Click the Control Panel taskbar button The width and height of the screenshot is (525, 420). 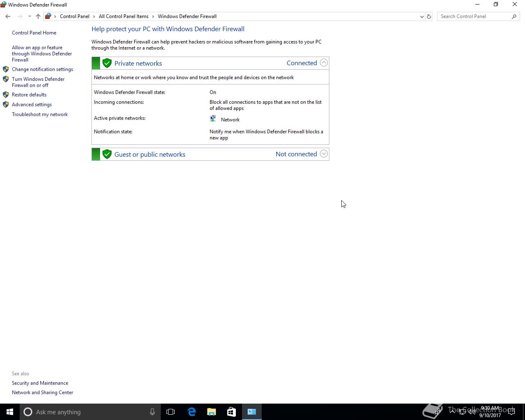point(251,412)
